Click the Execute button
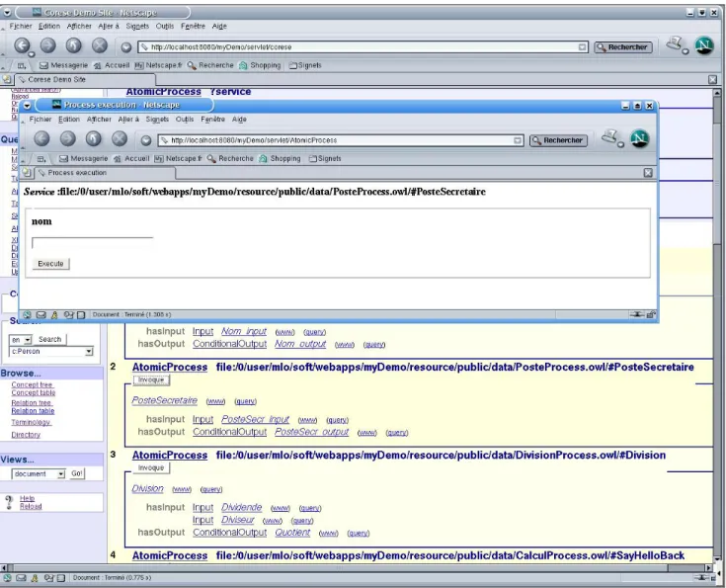This screenshot has height=588, width=726. [x=51, y=264]
